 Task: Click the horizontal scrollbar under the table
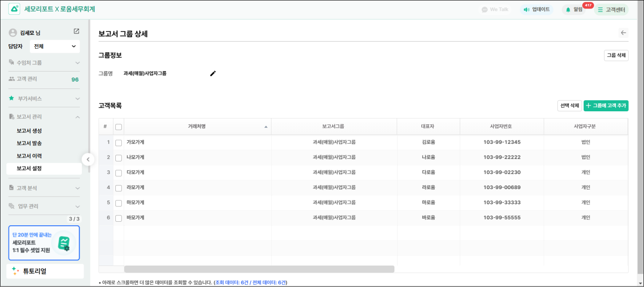(259, 269)
